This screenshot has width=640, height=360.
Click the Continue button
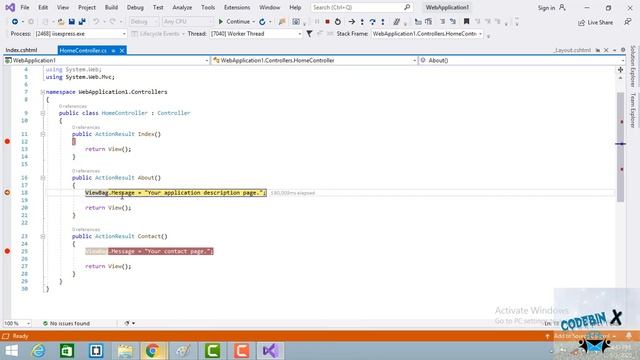[x=234, y=22]
